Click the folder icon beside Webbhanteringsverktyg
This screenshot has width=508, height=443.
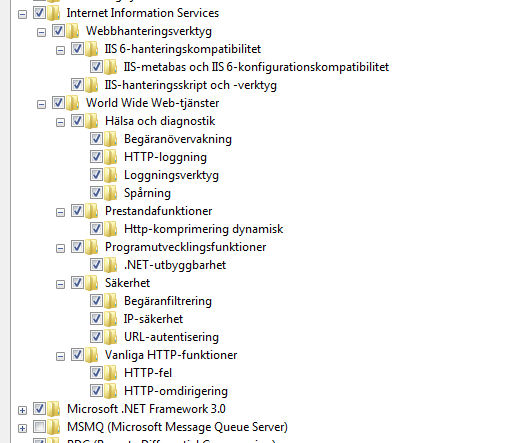72,31
